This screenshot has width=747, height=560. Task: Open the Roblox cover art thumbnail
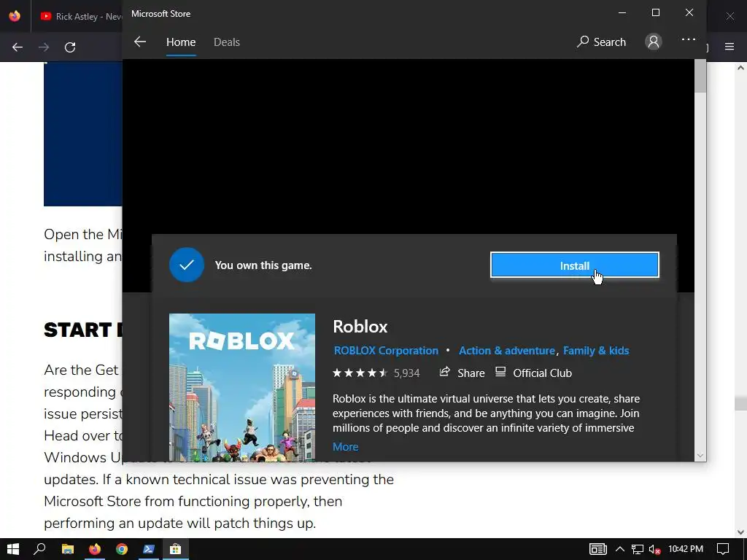coord(242,387)
